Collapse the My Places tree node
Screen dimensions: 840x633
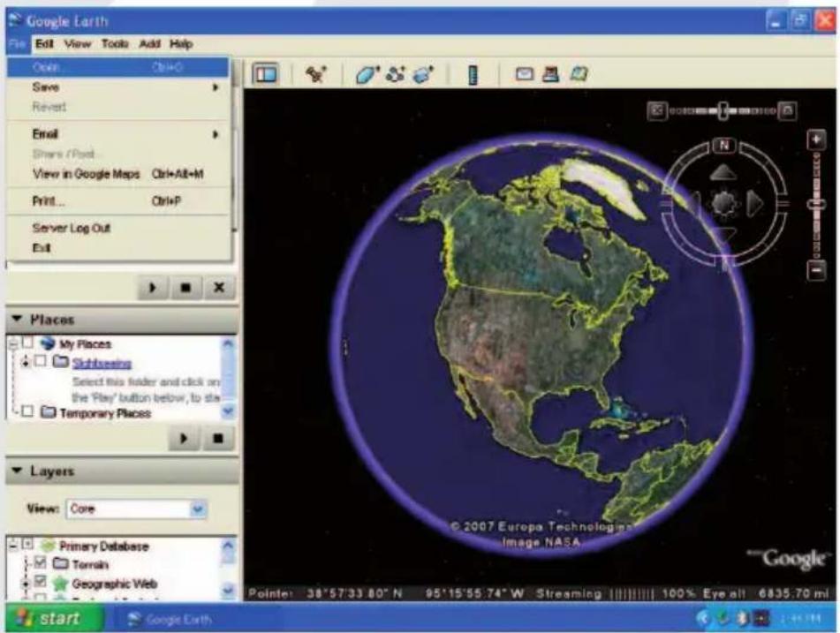[x=13, y=343]
